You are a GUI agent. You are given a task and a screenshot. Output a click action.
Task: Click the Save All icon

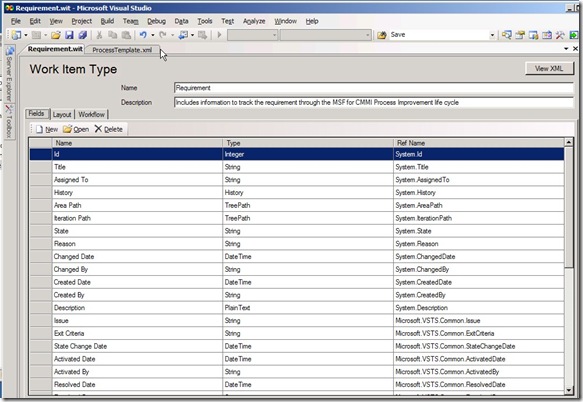(83, 35)
